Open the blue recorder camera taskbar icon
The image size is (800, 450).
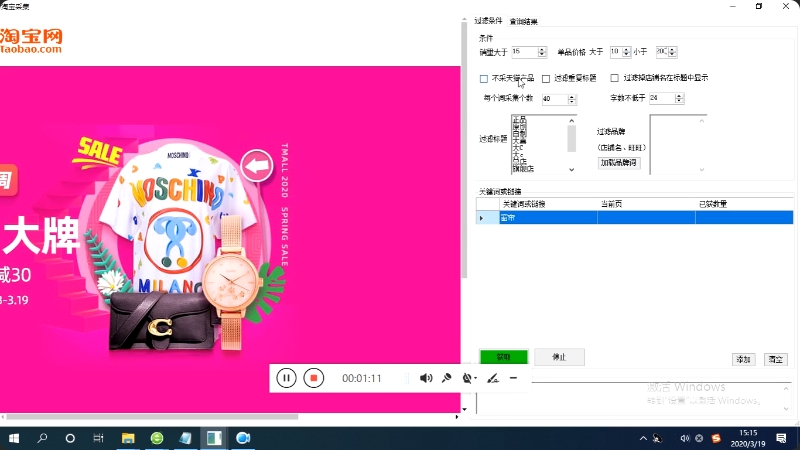coord(243,438)
